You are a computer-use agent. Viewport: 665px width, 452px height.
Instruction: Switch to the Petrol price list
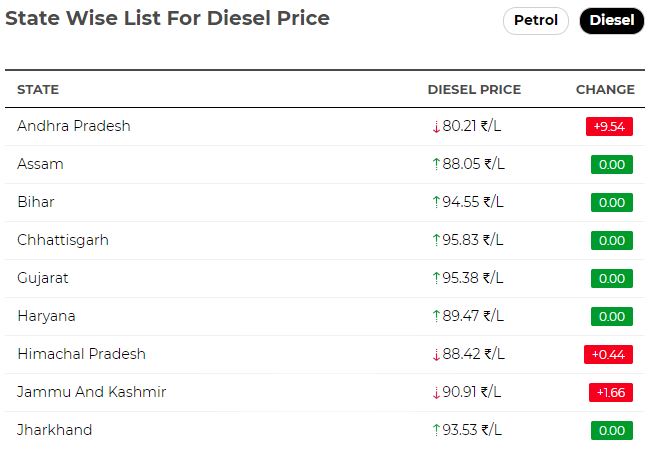(x=535, y=20)
